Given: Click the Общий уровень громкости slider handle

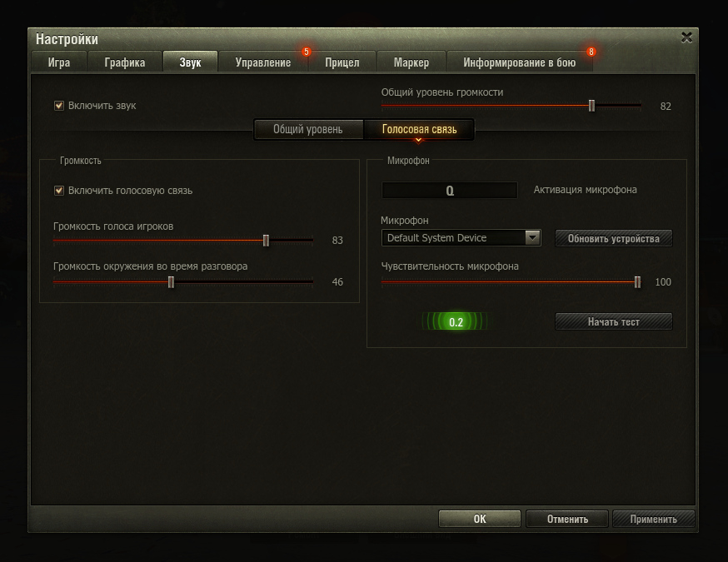Looking at the screenshot, I should [591, 106].
